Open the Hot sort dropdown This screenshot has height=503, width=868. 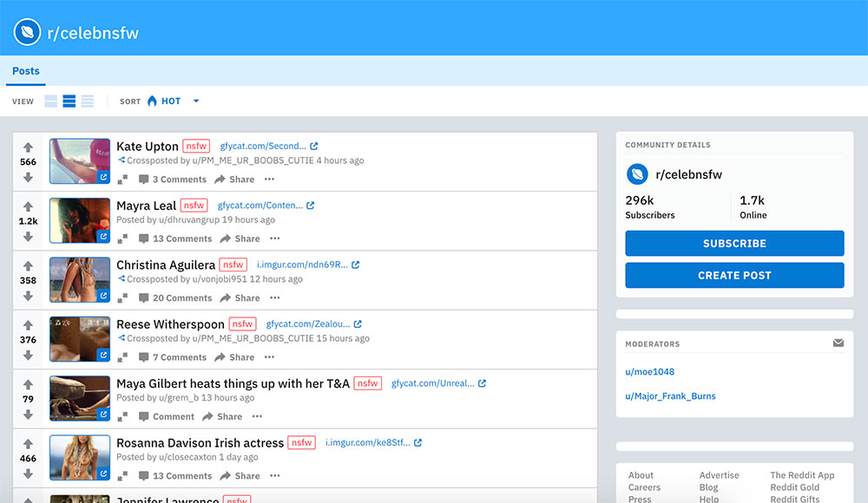click(x=173, y=101)
